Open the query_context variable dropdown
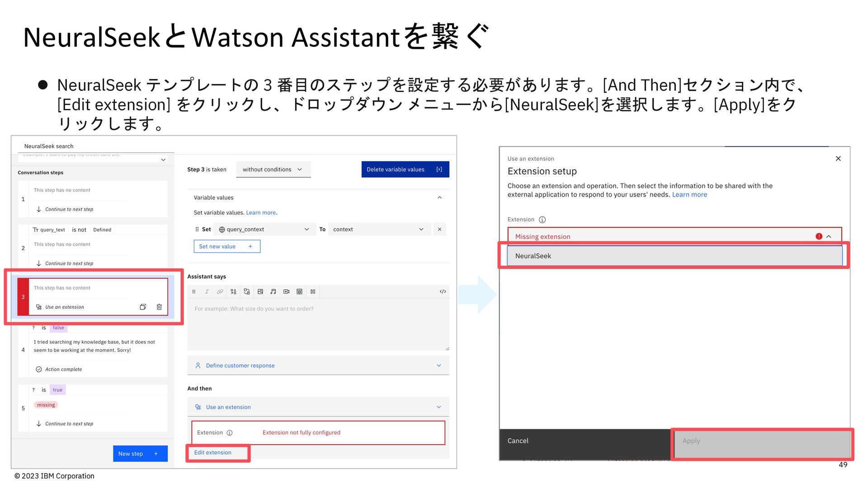 coord(264,230)
